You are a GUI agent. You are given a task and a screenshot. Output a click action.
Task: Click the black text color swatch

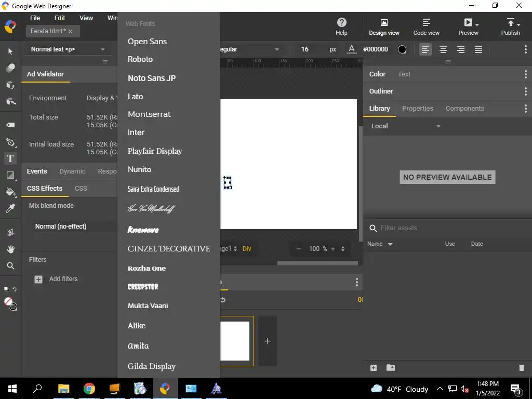point(402,49)
